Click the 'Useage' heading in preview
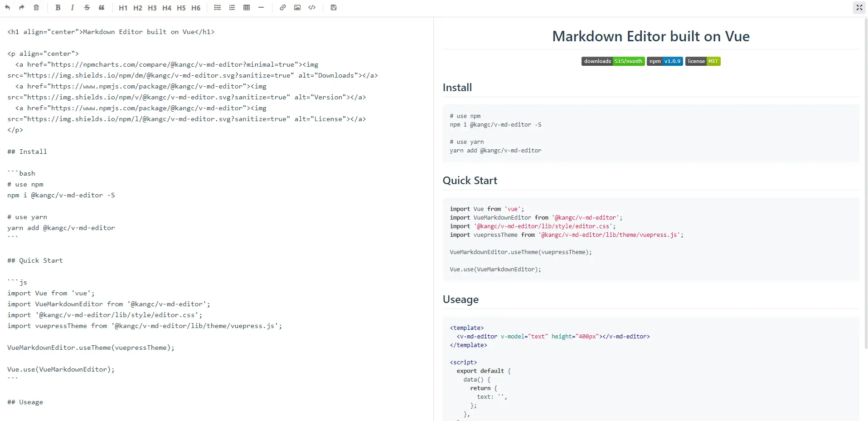This screenshot has width=868, height=421. [x=461, y=299]
